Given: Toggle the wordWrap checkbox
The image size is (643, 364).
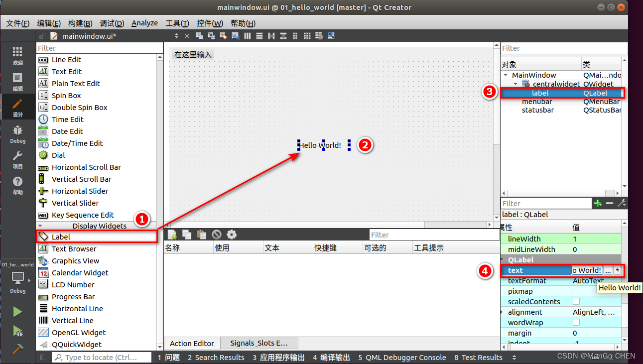Looking at the screenshot, I should [x=576, y=323].
